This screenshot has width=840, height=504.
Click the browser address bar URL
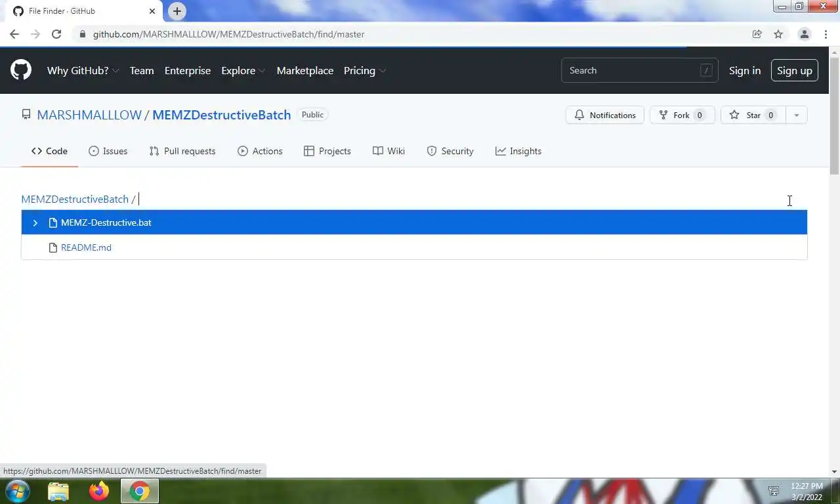[x=228, y=34]
